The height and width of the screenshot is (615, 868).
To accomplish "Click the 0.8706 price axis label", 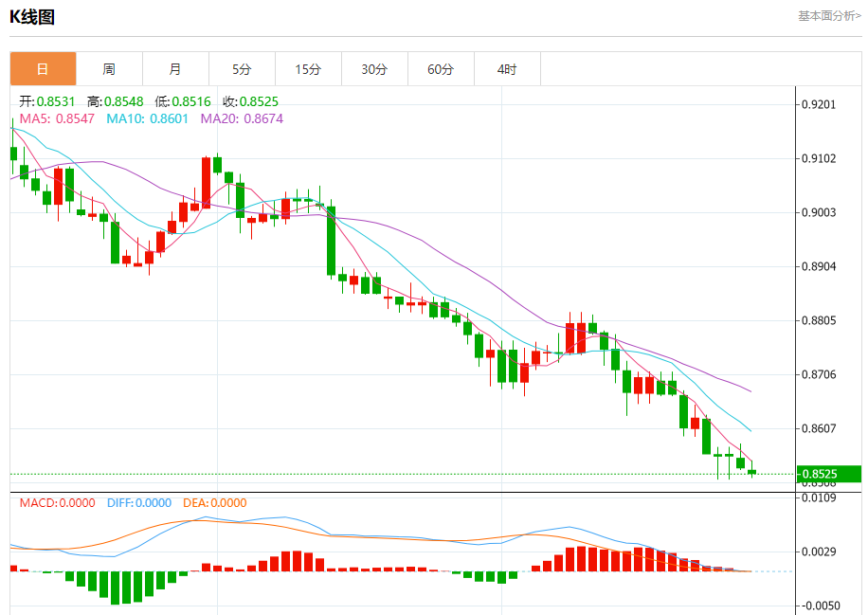I will (x=819, y=374).
